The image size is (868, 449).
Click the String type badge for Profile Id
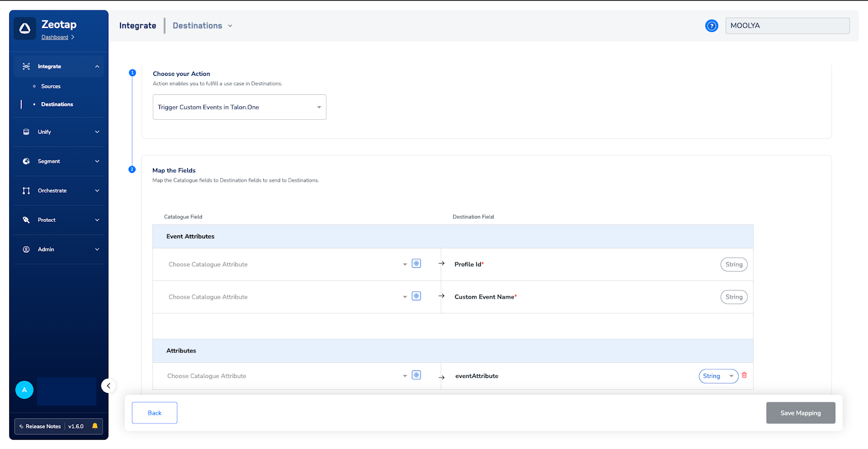tap(734, 265)
